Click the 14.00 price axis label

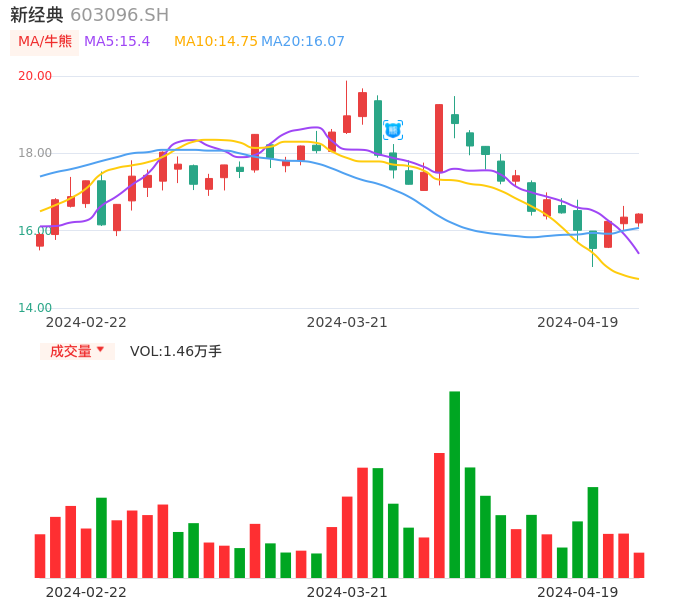pyautogui.click(x=35, y=308)
